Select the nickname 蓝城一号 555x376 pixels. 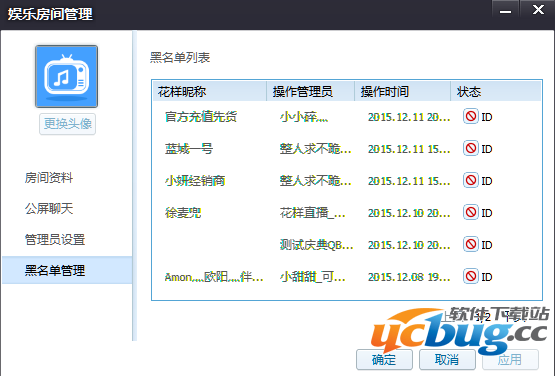click(x=189, y=149)
